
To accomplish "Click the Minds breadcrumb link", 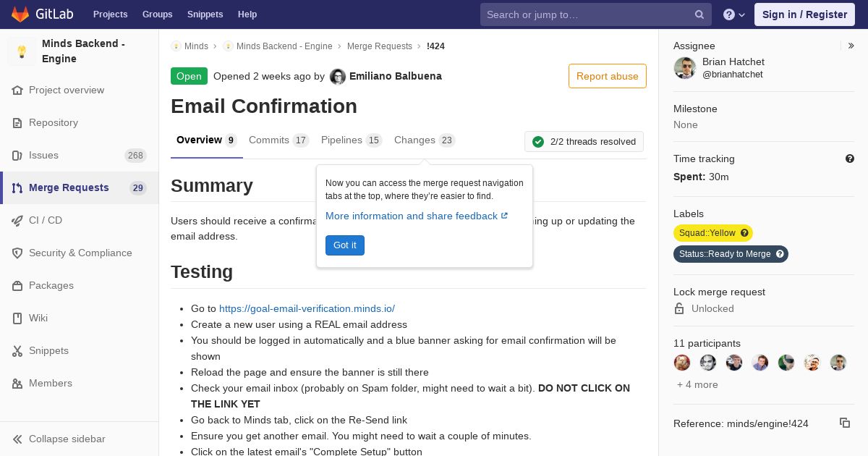I will point(196,46).
